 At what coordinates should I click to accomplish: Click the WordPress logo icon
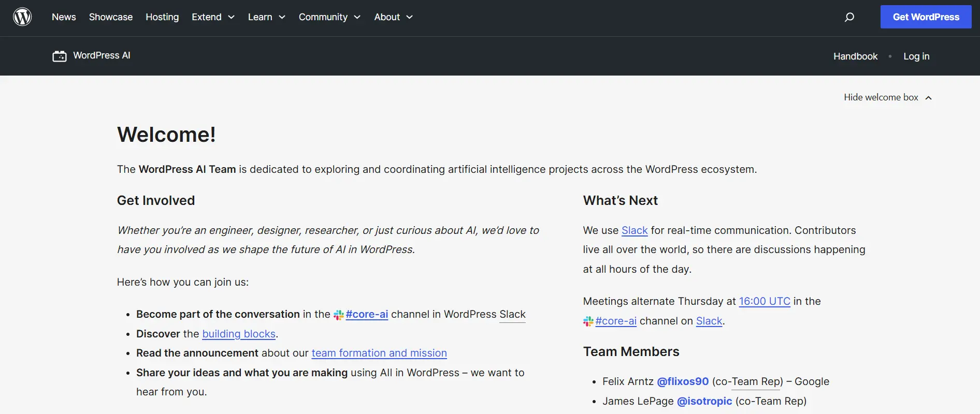point(22,17)
